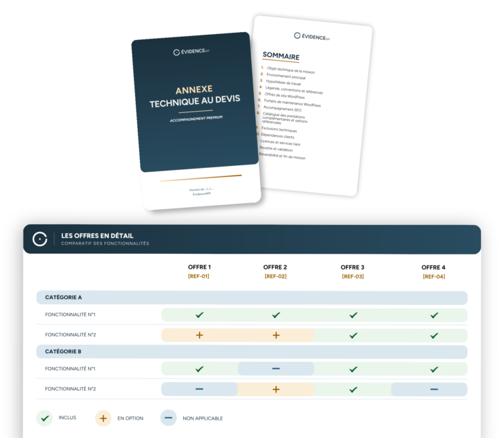The height and width of the screenshot is (438, 504).
Task: Click the En Option plus legend icon
Action: 103,418
